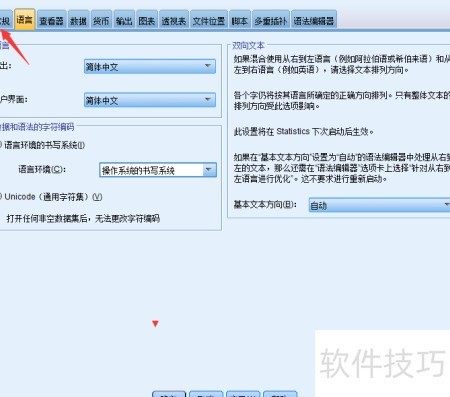Viewport: 450px width, 397px height.
Task: Switch to the 语法编辑器 tab
Action: point(314,21)
